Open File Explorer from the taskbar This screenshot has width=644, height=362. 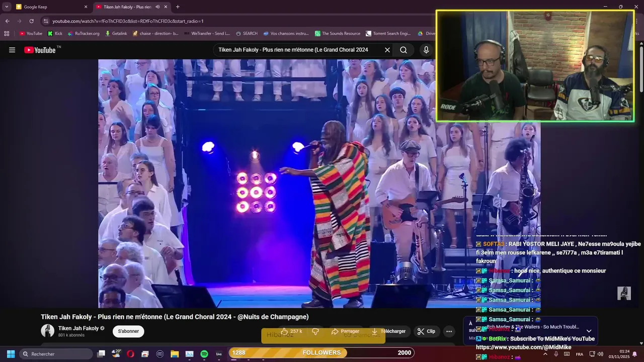175,354
